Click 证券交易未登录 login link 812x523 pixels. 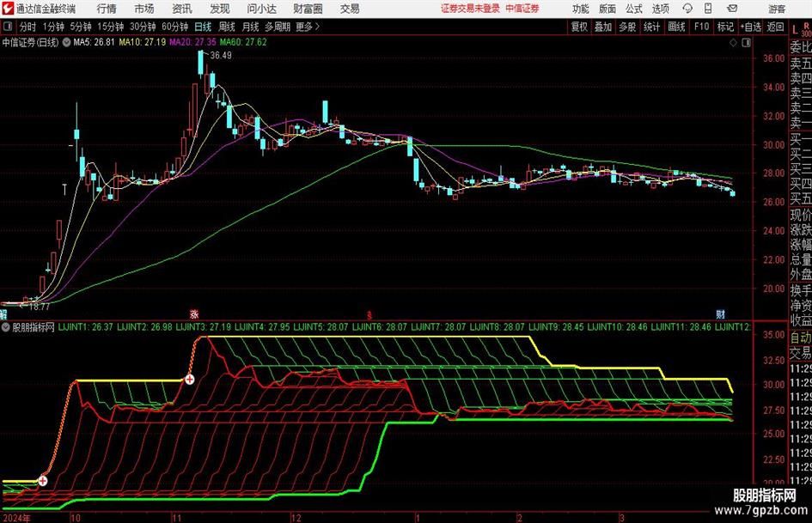click(x=470, y=9)
